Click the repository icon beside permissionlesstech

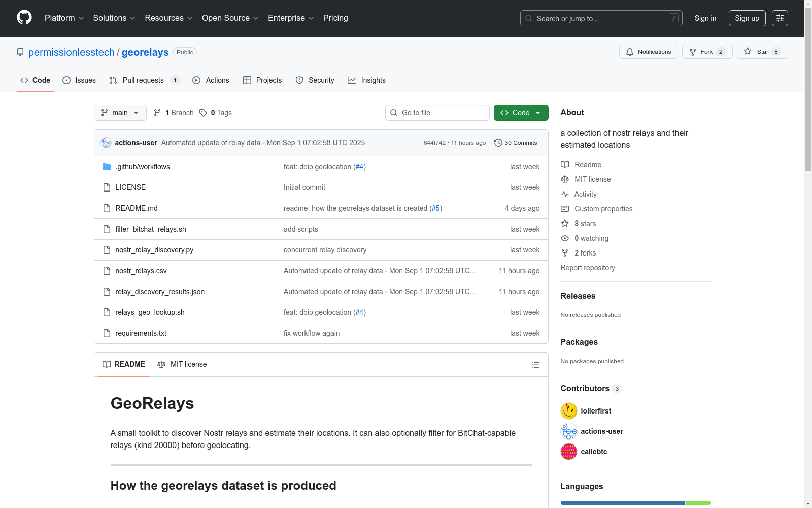(20, 52)
